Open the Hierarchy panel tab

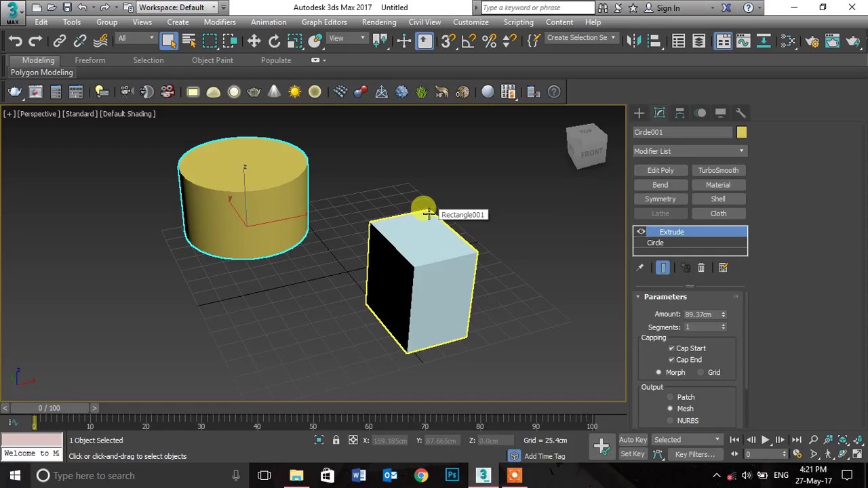[x=679, y=113]
